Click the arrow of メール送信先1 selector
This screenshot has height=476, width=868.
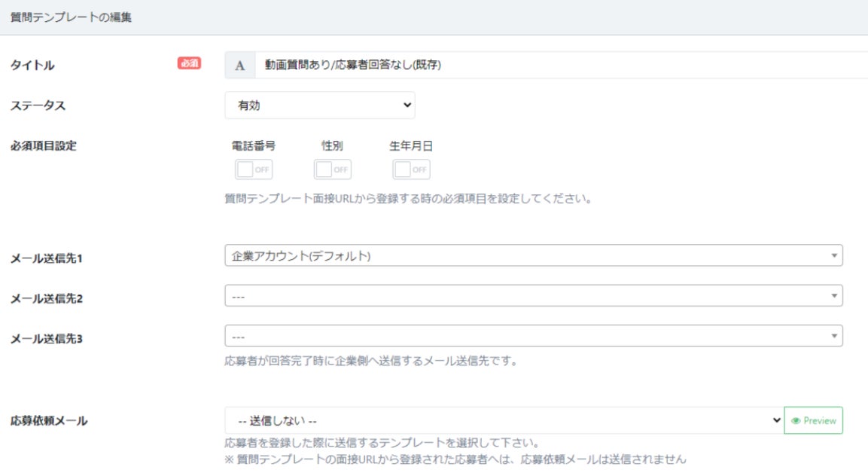[x=833, y=256]
